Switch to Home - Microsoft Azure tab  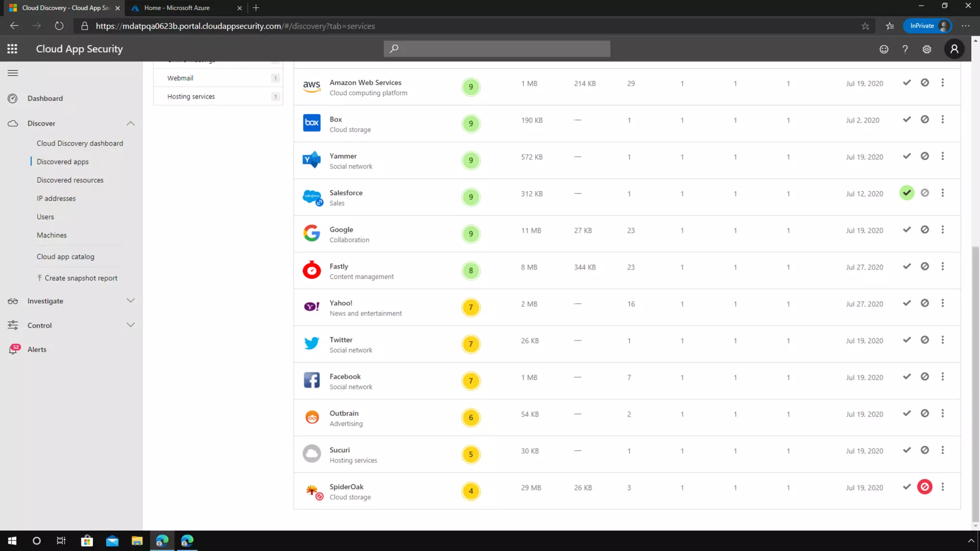pos(177,8)
